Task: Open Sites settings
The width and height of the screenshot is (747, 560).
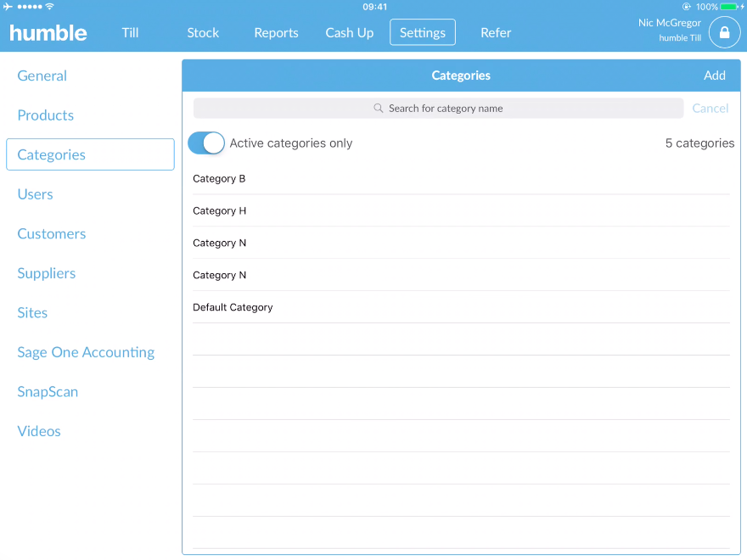Action: point(32,313)
